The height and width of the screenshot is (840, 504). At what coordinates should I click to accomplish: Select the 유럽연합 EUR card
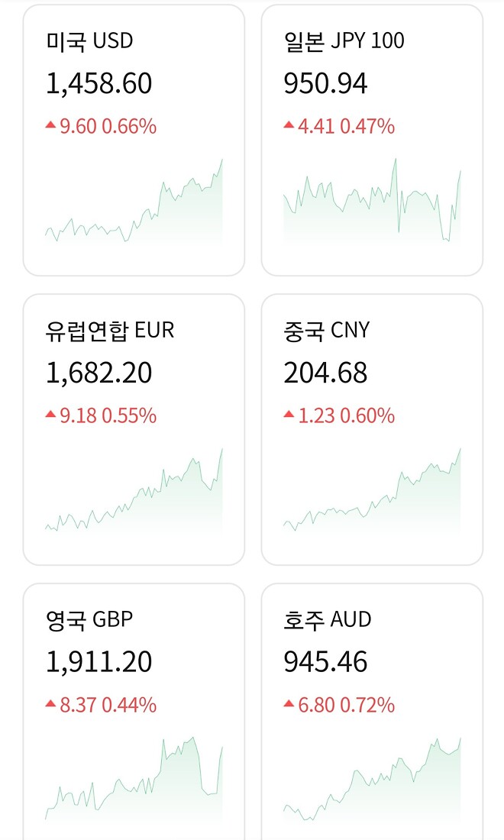point(134,428)
